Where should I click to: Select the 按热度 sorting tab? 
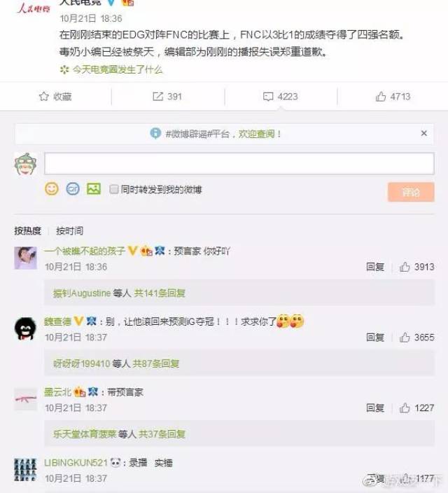(28, 231)
